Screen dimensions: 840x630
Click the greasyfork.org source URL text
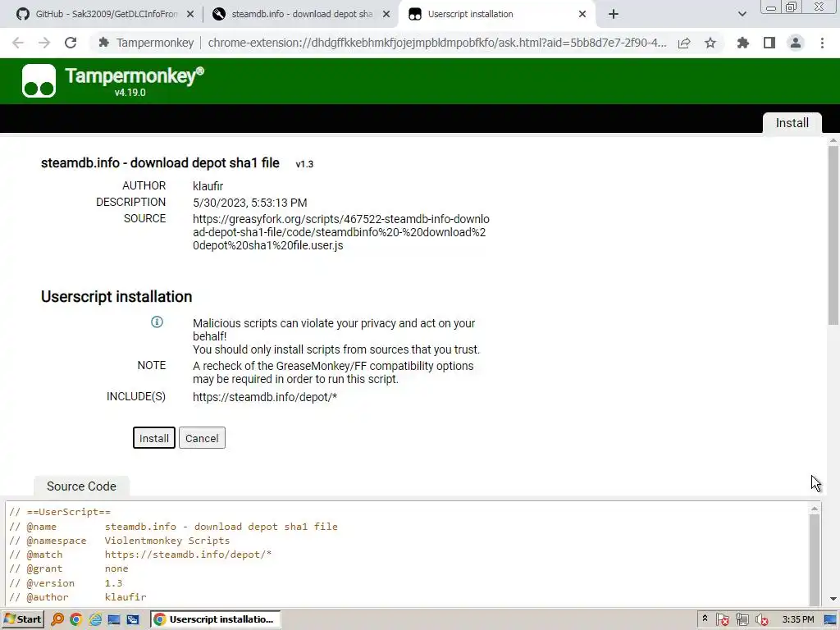click(340, 232)
